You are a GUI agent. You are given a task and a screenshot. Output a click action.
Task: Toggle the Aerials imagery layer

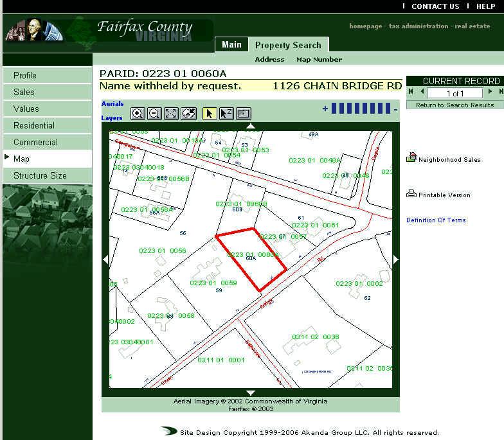point(113,104)
